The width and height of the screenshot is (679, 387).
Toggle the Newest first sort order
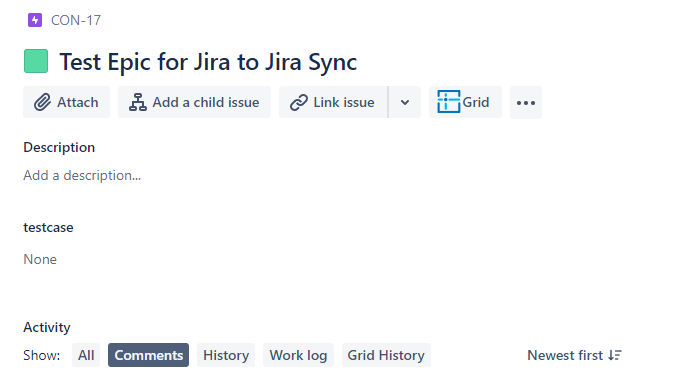(x=574, y=355)
